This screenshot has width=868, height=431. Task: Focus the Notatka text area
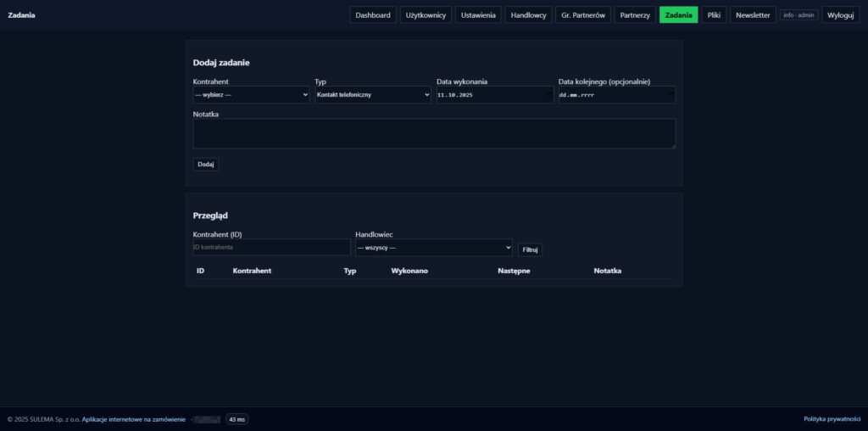coord(434,133)
